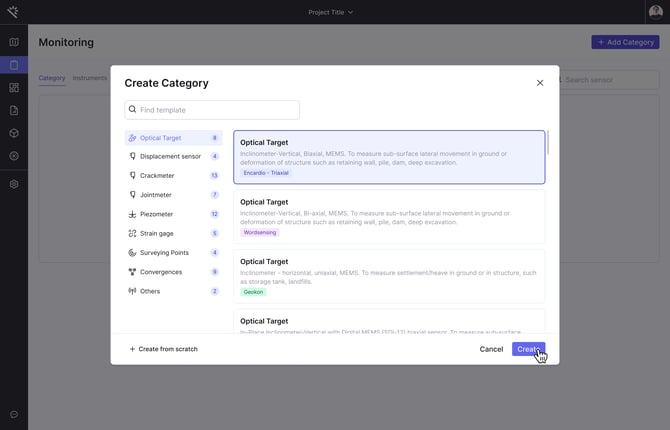Image resolution: width=670 pixels, height=430 pixels.
Task: Select Strain gage in the category list
Action: 173,233
